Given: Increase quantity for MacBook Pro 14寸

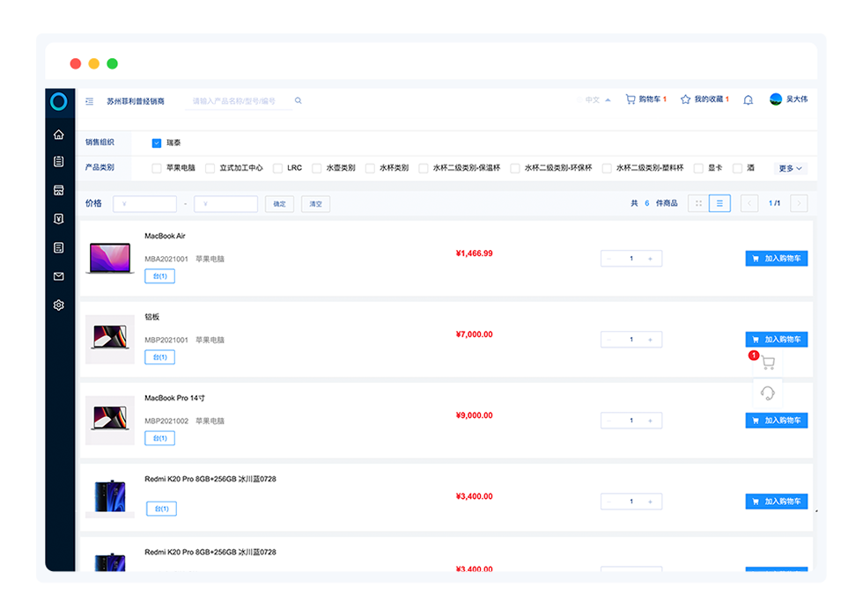Looking at the screenshot, I should (x=650, y=421).
